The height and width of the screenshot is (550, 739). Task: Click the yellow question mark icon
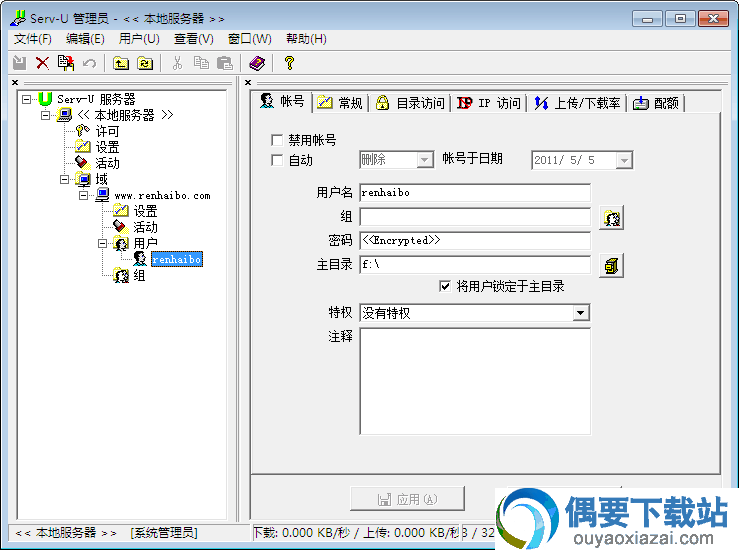coord(289,63)
